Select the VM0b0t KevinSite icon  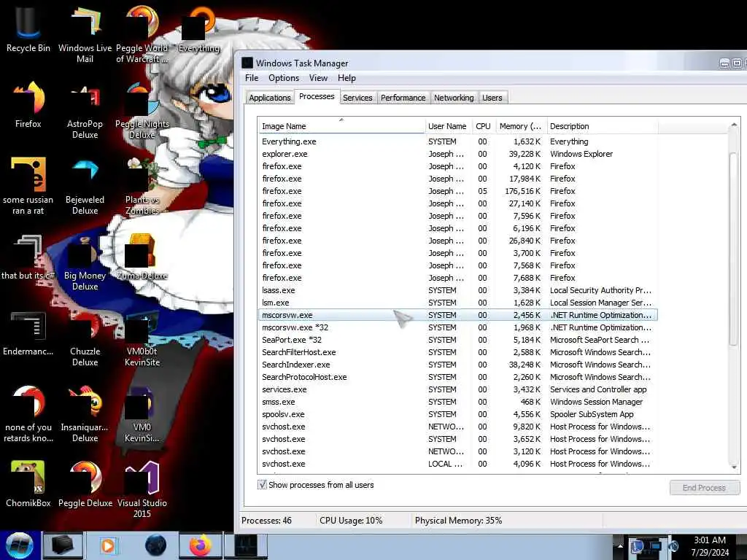(x=142, y=338)
